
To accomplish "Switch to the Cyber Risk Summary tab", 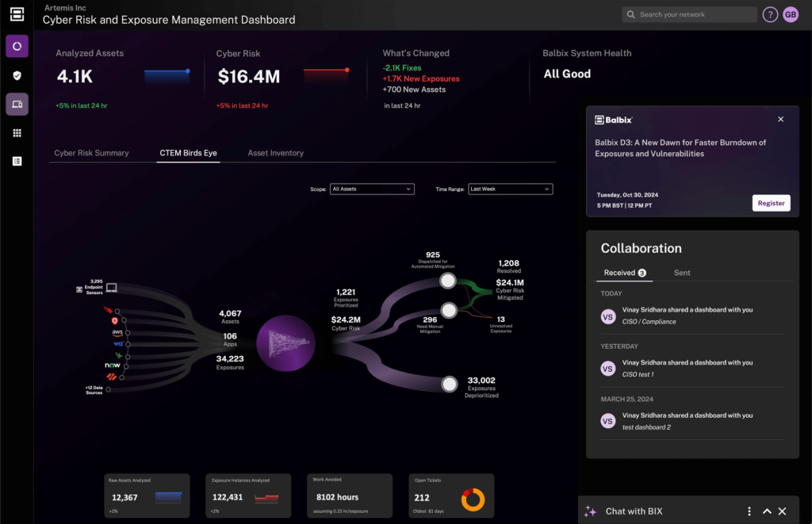I will (x=90, y=153).
